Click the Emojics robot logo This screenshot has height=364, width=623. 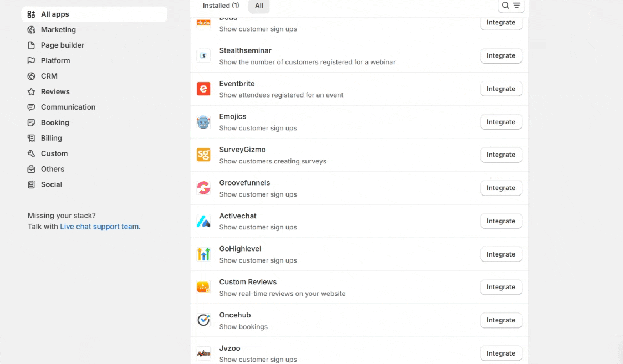[203, 122]
